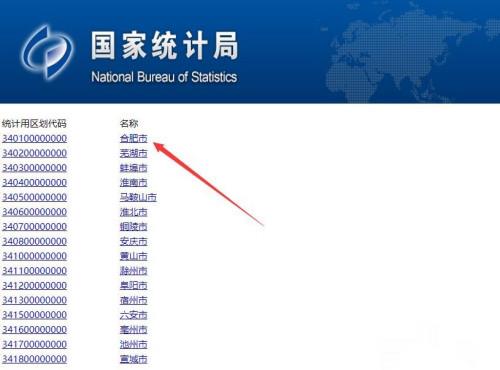Follow the code link 341700000000
Image resolution: width=500 pixels, height=370 pixels.
click(35, 344)
